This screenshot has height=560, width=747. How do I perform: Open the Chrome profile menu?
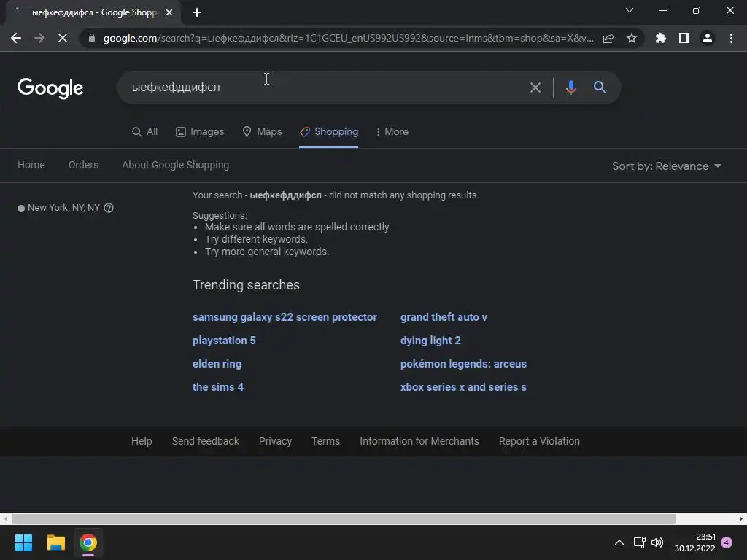click(x=708, y=38)
